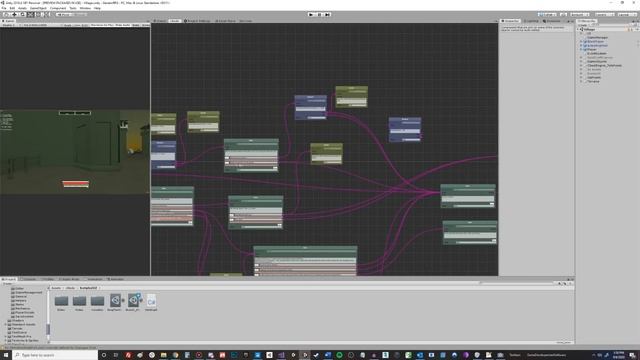Open the Layout dropdown
Image resolution: width=640 pixels, height=360 pixels.
coord(627,14)
